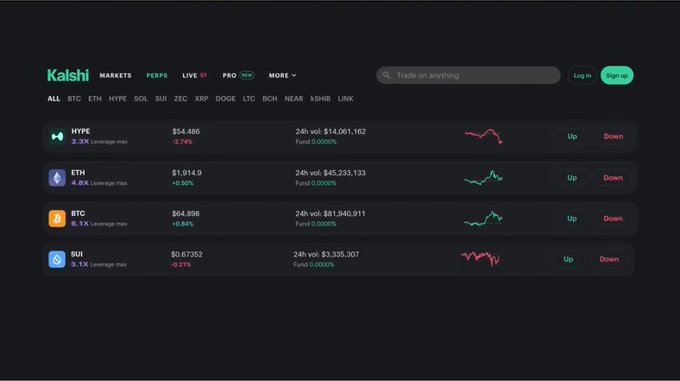Click the 24h vol: $3,335,307 text
The image size is (680, 381).
[x=326, y=254]
